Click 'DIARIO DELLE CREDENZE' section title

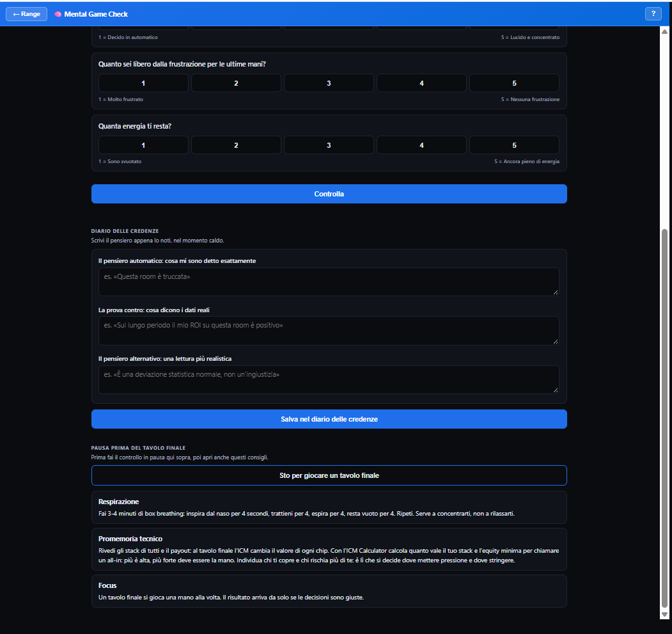125,231
